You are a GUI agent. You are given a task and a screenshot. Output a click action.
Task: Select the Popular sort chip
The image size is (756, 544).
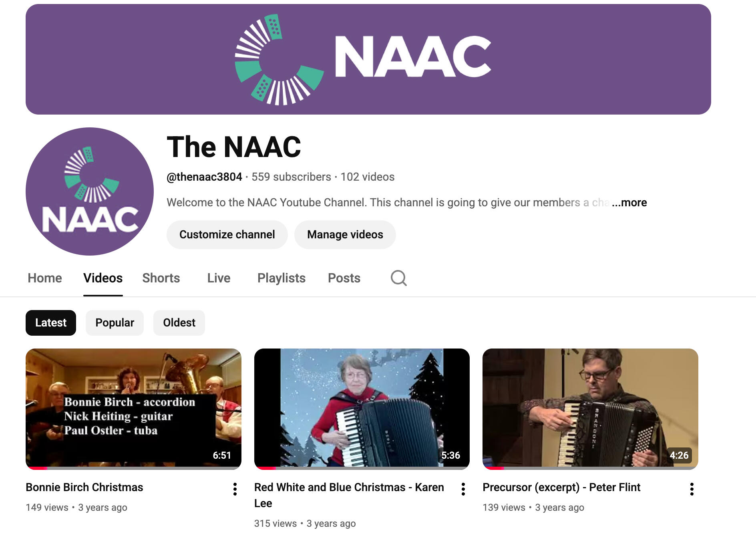tap(115, 323)
